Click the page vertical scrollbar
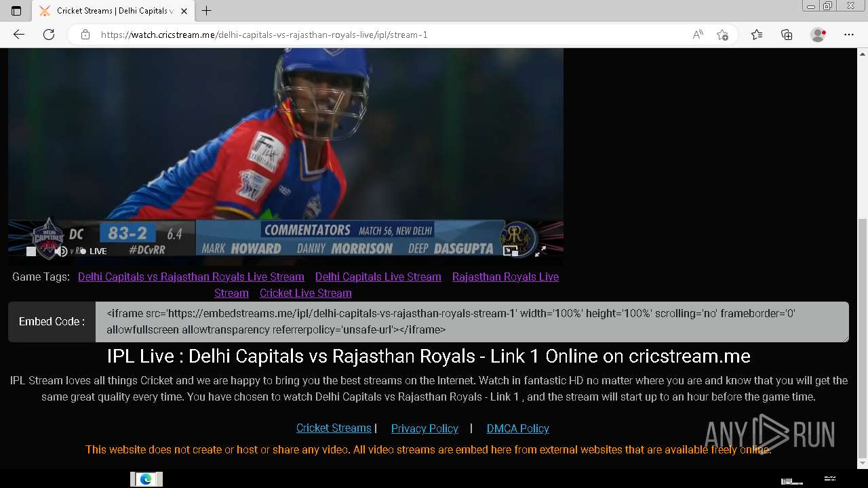 pyautogui.click(x=863, y=338)
